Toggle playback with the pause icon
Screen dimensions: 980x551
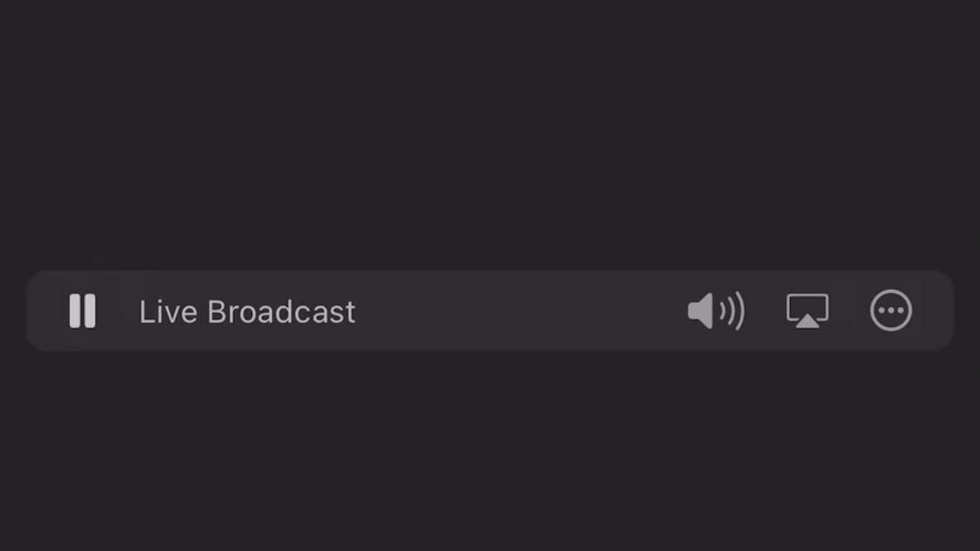(x=82, y=311)
